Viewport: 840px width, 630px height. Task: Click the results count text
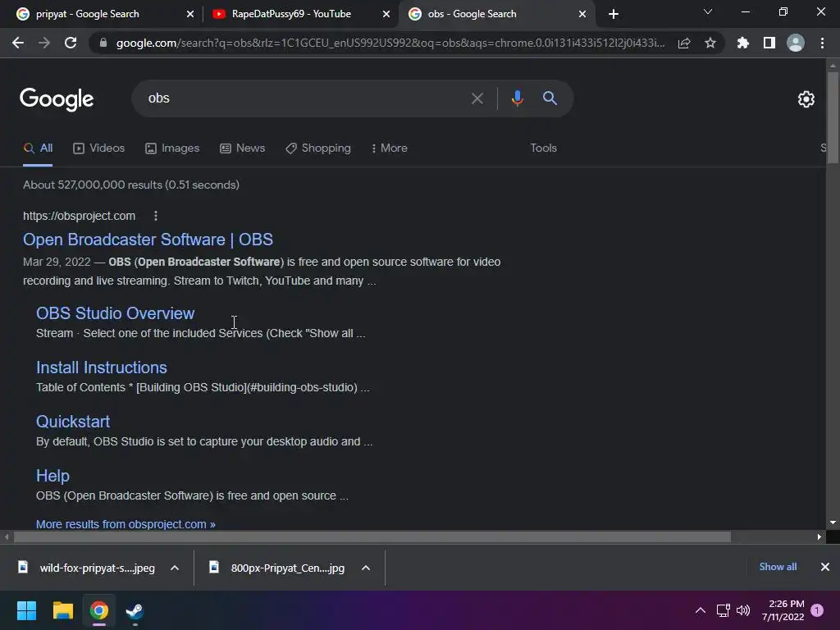click(x=131, y=185)
